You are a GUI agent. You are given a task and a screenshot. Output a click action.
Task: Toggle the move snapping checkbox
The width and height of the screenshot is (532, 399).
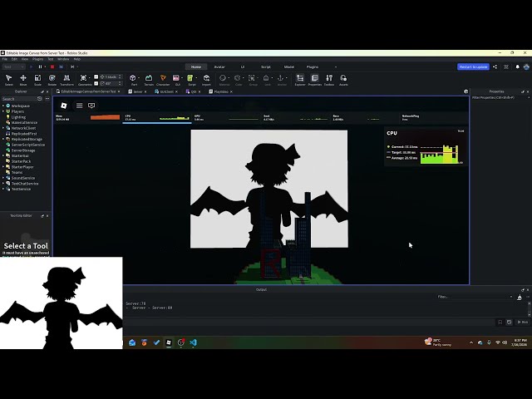96,77
